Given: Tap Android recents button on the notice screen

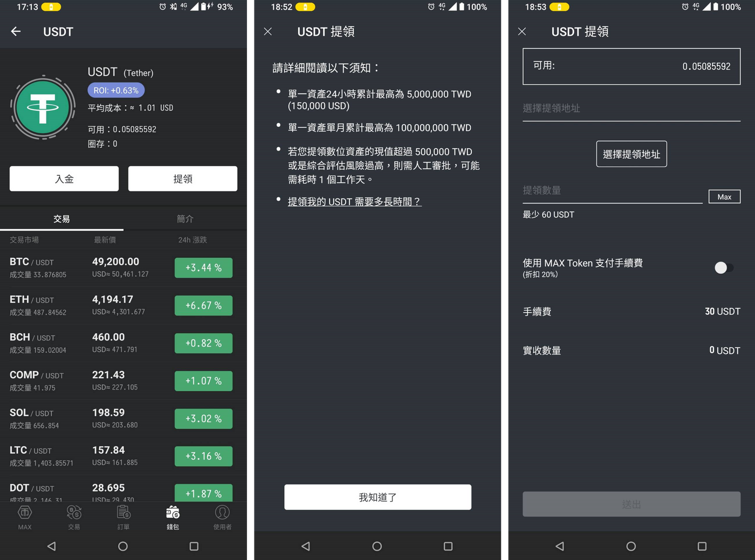Looking at the screenshot, I should click(448, 546).
